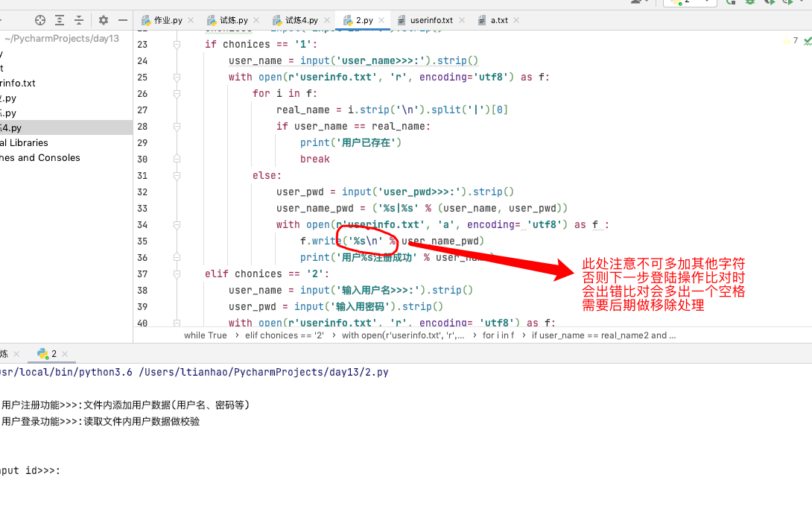Click the Select Opened File crosshair icon

point(40,20)
